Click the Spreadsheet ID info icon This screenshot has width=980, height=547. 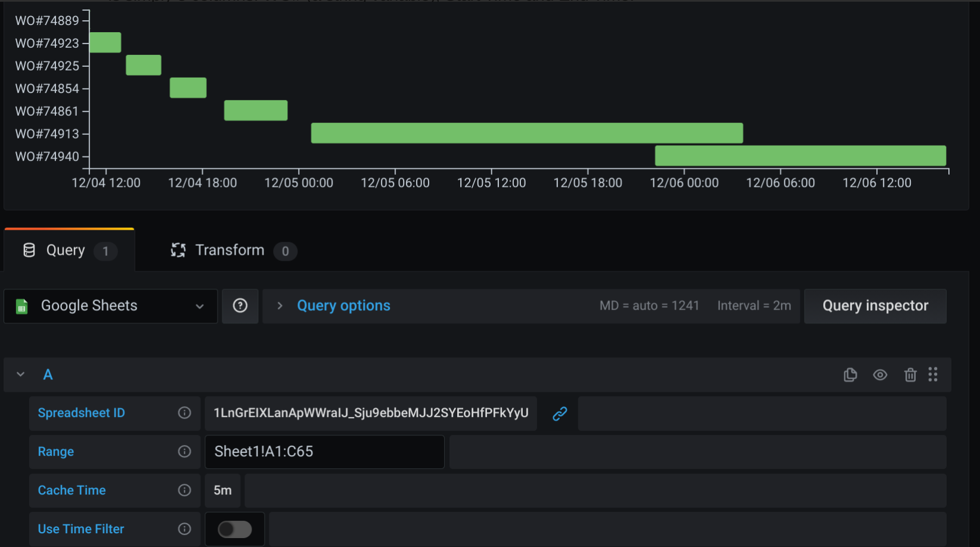click(185, 413)
